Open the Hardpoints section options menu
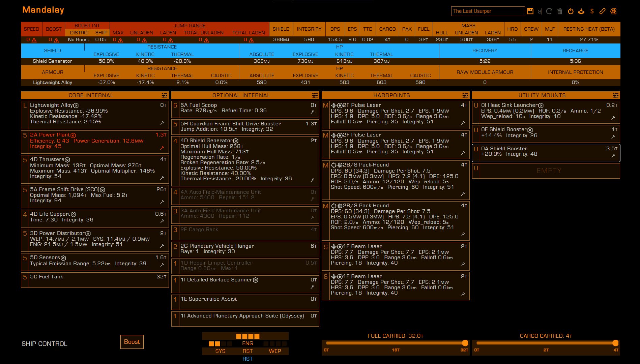The image size is (640, 364). tap(465, 95)
